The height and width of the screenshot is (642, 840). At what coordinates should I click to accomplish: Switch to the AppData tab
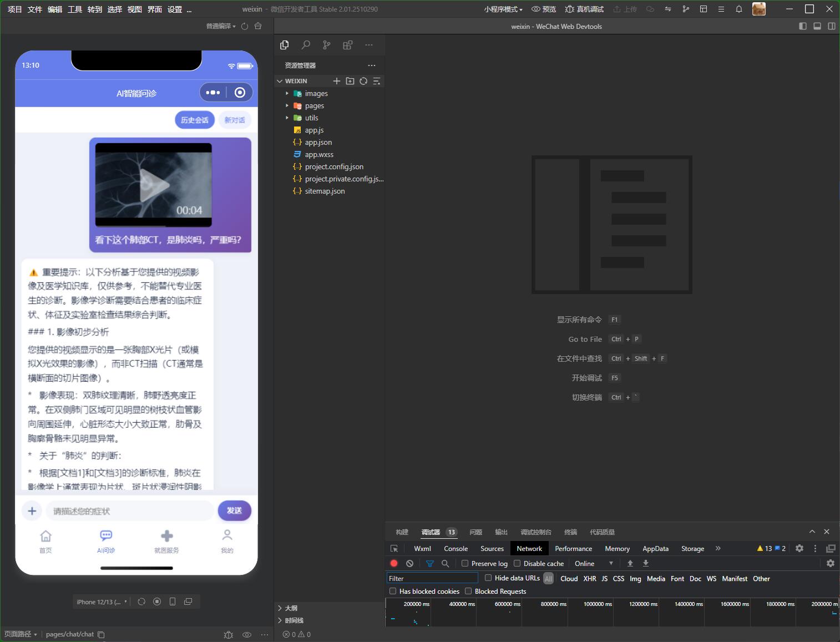pos(655,548)
